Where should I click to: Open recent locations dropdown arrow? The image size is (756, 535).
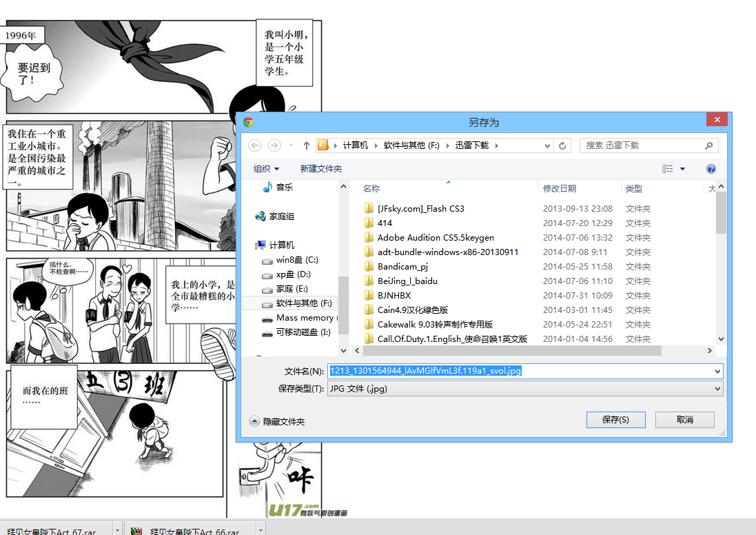point(291,145)
